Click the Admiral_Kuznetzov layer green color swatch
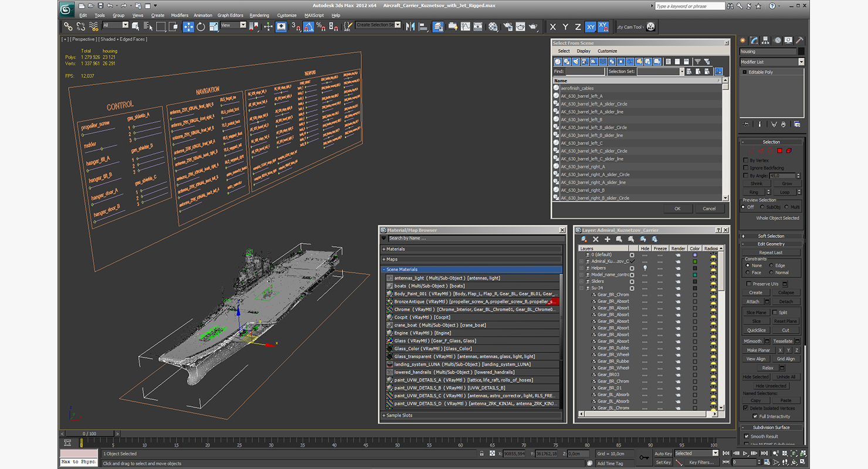 point(695,261)
